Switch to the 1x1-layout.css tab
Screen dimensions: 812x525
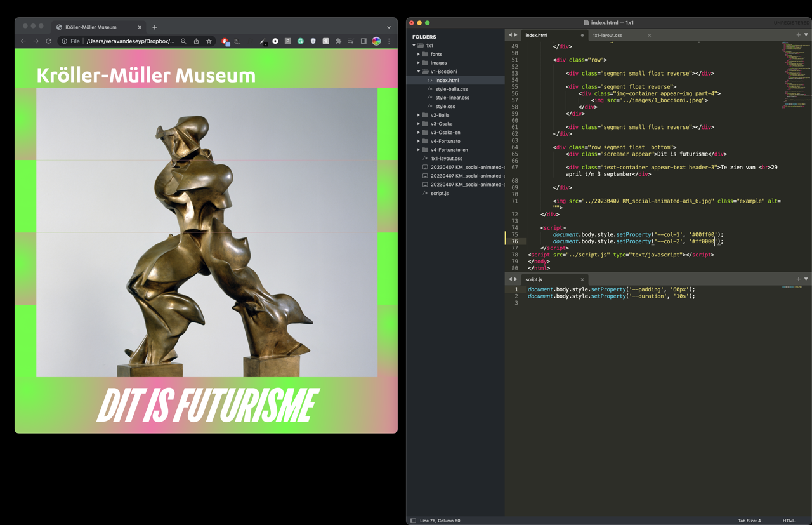607,36
